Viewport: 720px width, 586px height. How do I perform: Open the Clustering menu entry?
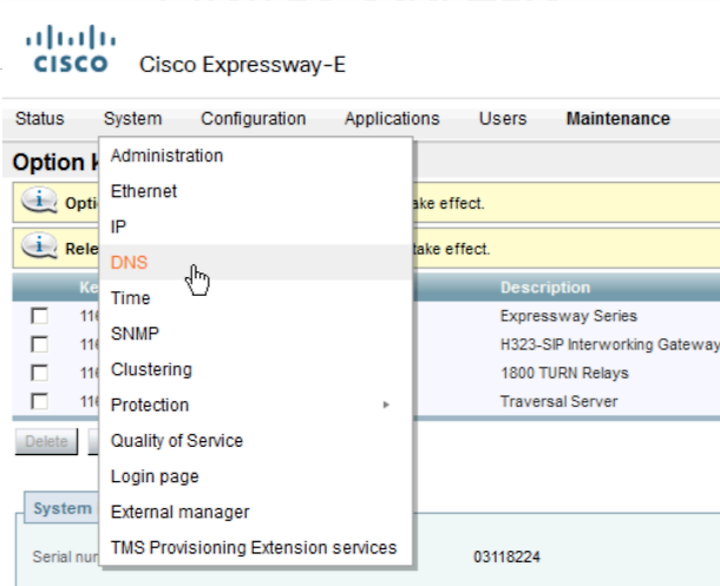(256, 369)
